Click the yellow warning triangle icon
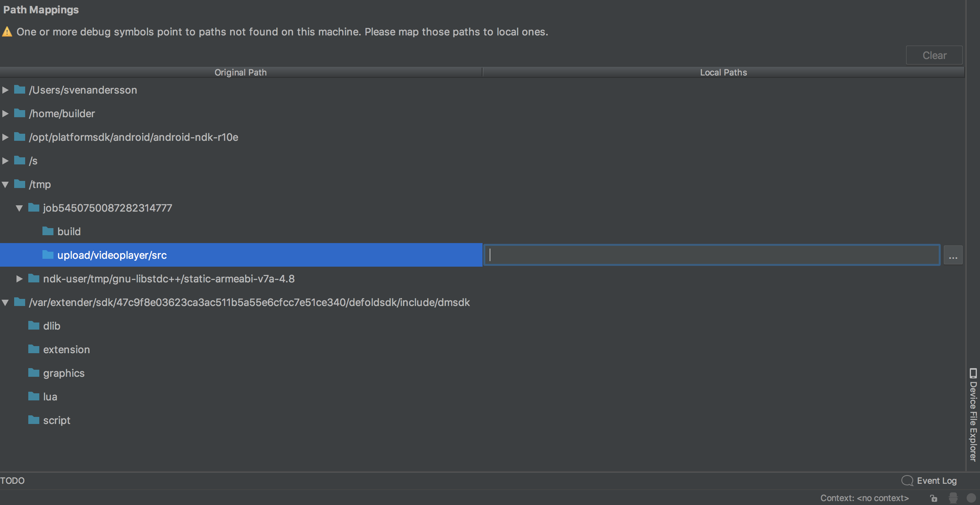The width and height of the screenshot is (980, 505). [x=7, y=31]
